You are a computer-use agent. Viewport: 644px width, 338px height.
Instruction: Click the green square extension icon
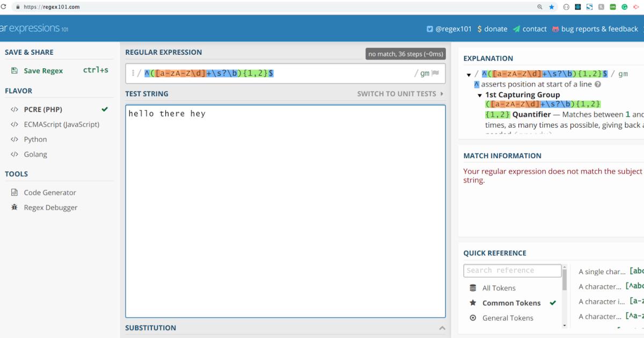613,7
